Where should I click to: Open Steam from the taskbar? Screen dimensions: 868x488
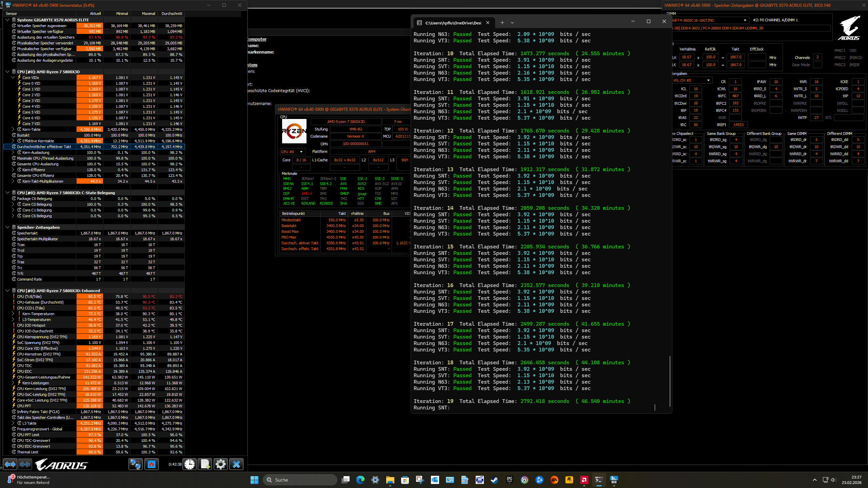pyautogui.click(x=494, y=480)
